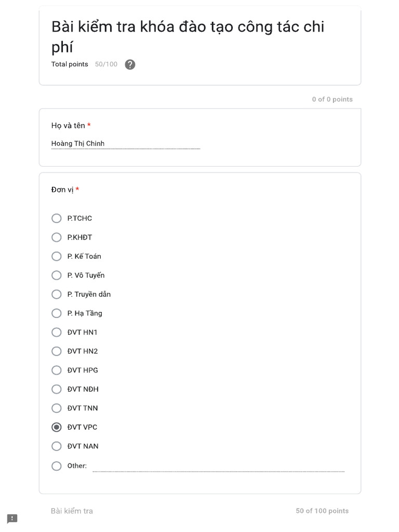
Task: Select the P.KHĐT radio option
Action: [x=57, y=237]
